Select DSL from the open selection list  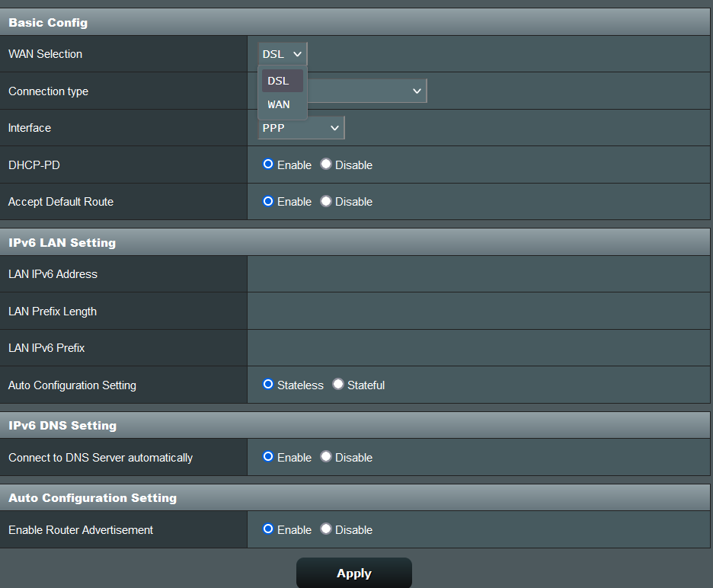279,80
